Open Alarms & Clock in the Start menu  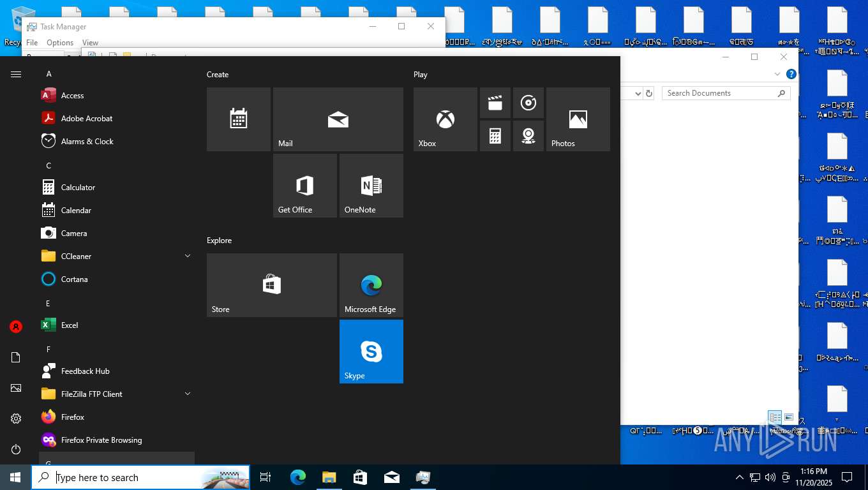click(117, 142)
